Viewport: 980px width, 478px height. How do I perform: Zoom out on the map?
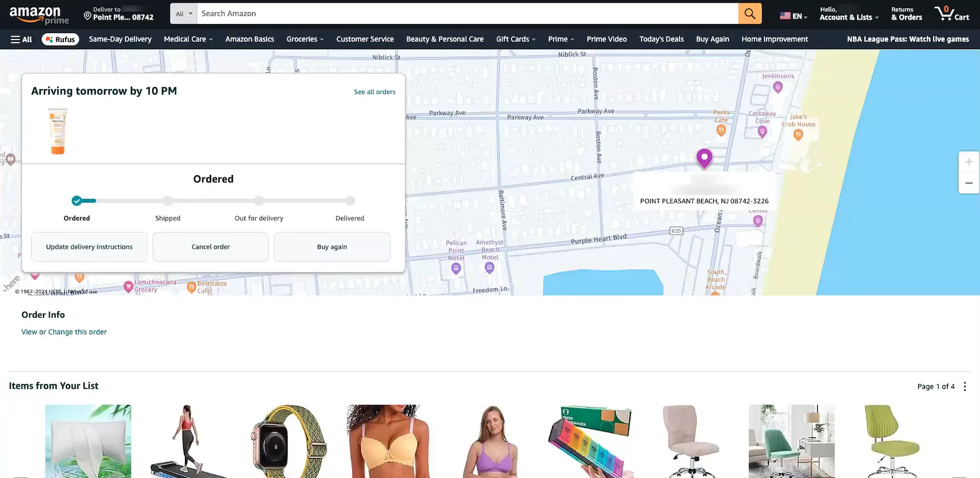click(969, 183)
